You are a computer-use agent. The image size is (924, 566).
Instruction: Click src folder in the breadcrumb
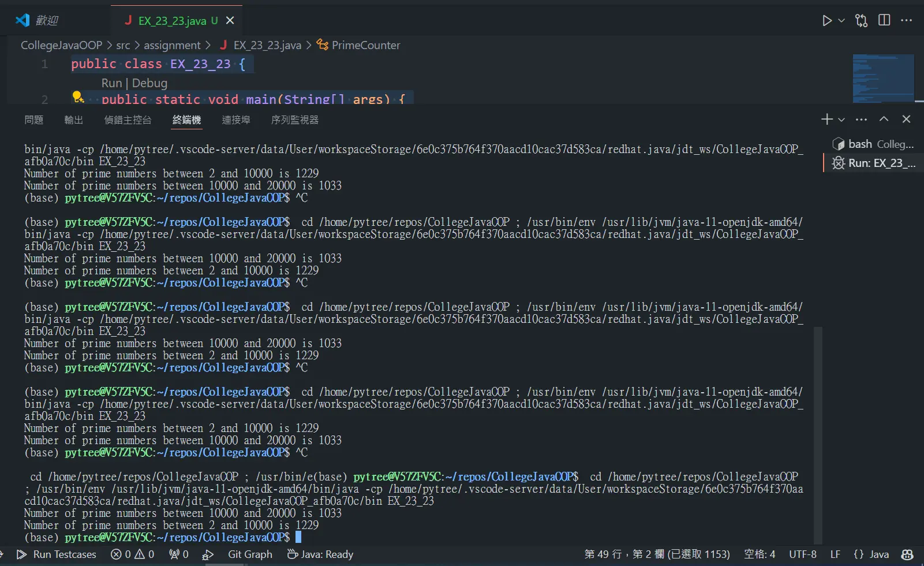coord(123,45)
